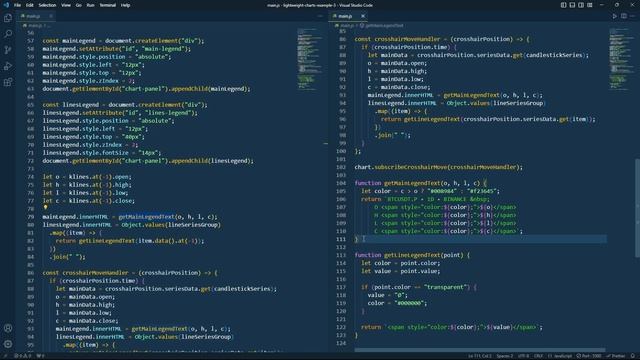Click chart.subscribeCrosshairMove on line 102

click(400, 167)
